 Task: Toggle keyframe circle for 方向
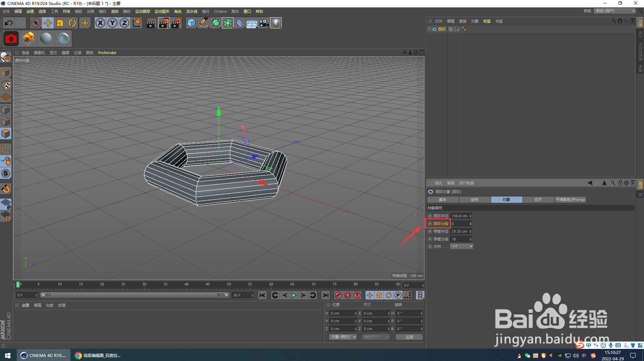(430, 246)
